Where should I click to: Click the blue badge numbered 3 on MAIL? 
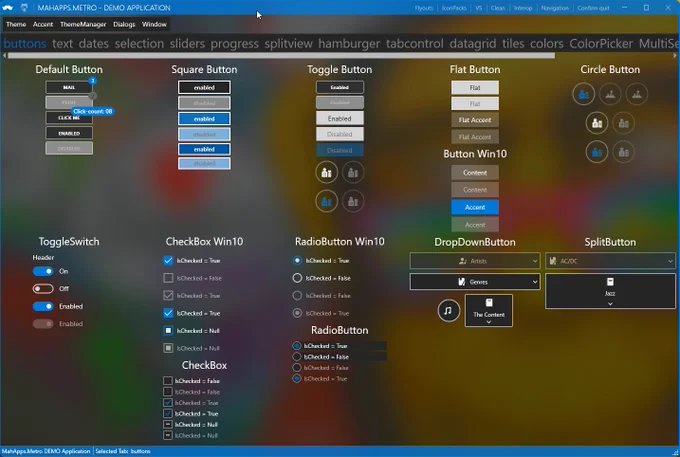[x=92, y=81]
